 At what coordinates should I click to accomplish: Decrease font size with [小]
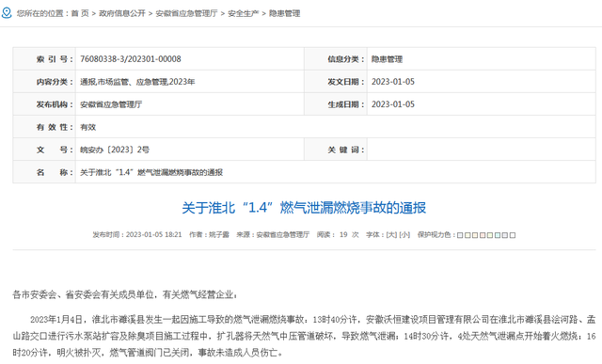404,234
